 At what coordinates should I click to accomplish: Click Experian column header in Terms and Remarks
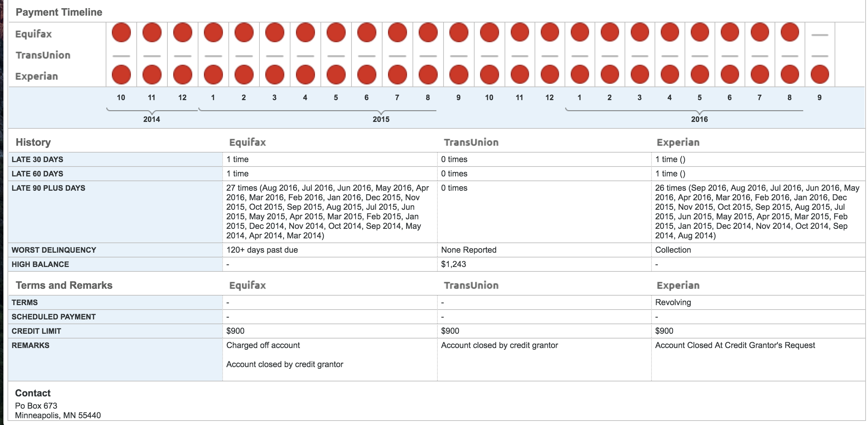point(678,285)
